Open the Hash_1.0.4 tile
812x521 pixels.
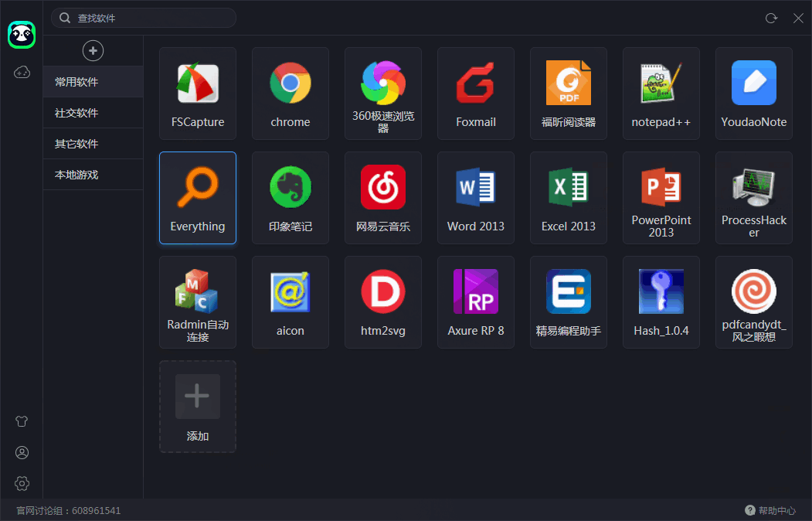[x=661, y=302]
